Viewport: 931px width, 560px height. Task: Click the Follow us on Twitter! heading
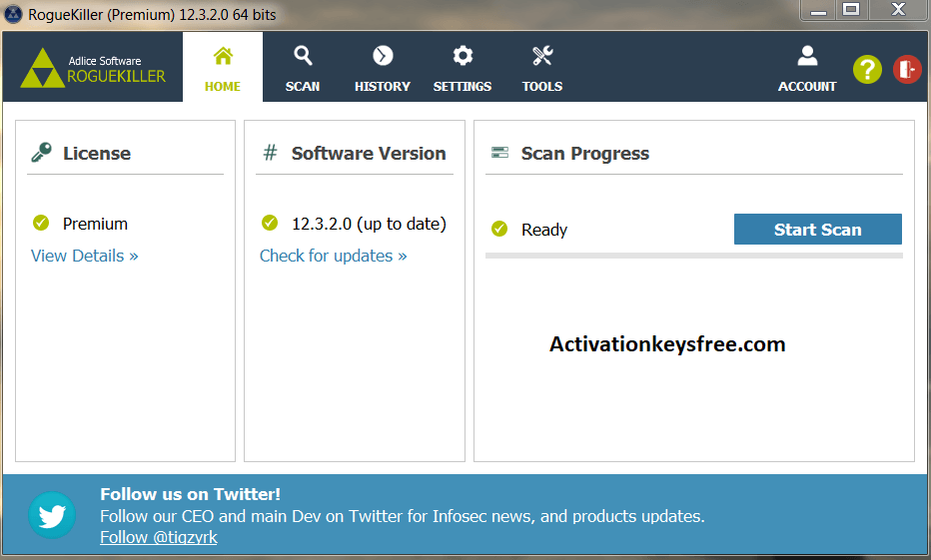pyautogui.click(x=190, y=494)
